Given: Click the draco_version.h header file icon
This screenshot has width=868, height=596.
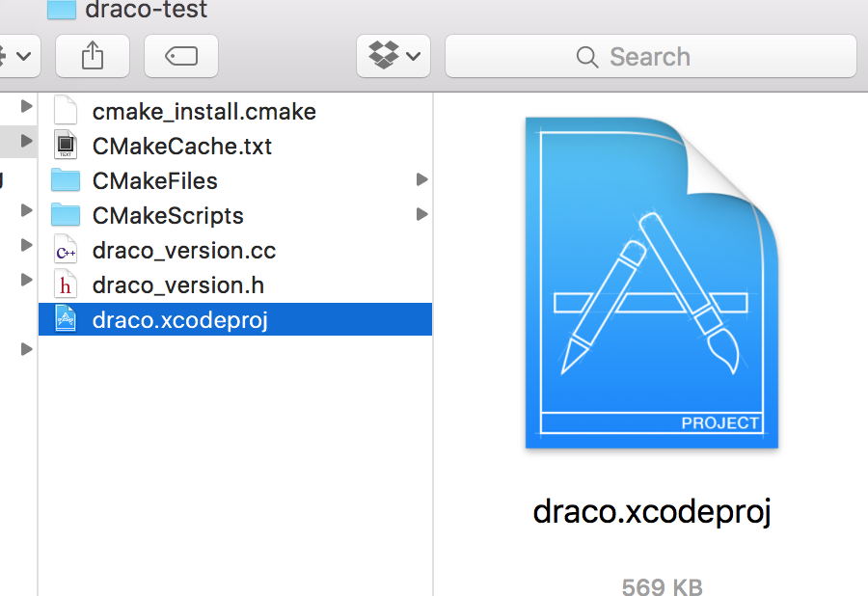Looking at the screenshot, I should [x=66, y=285].
